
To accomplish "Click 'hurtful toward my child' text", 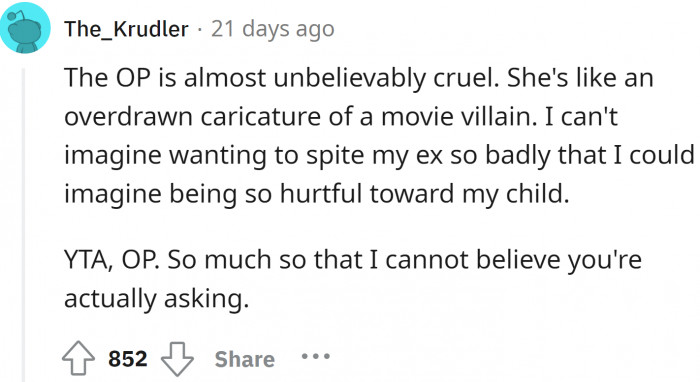I will tap(424, 194).
